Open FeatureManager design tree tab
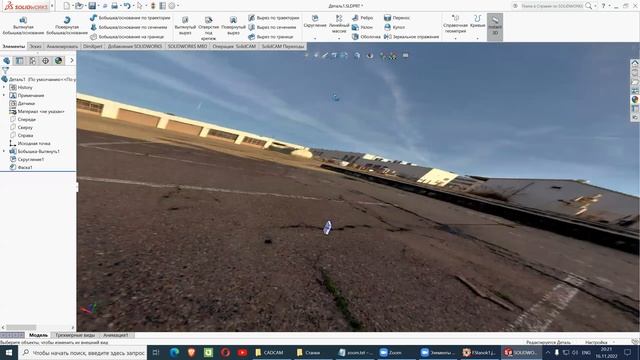Image resolution: width=640 pixels, height=360 pixels. pyautogui.click(x=7, y=61)
